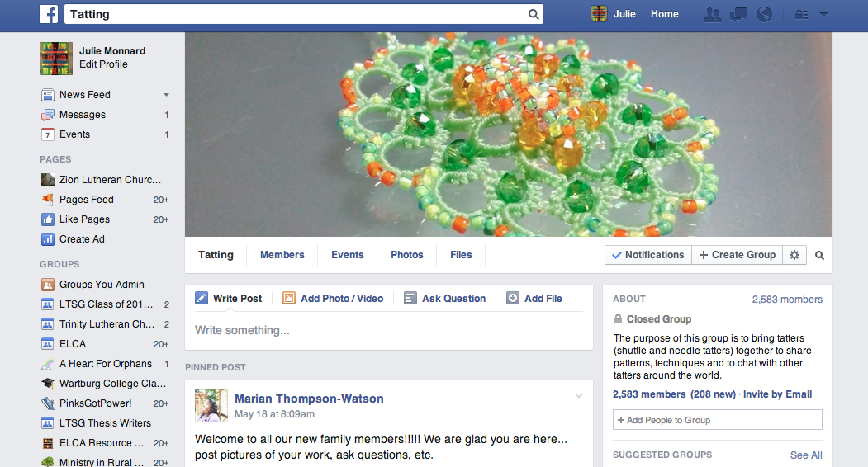Open the pinned post options chevron
This screenshot has height=467, width=868.
(578, 395)
